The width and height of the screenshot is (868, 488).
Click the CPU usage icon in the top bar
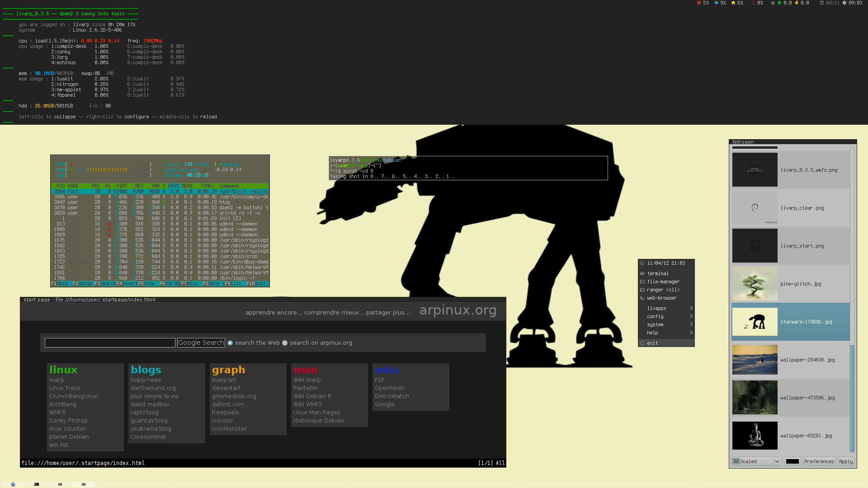(699, 3)
